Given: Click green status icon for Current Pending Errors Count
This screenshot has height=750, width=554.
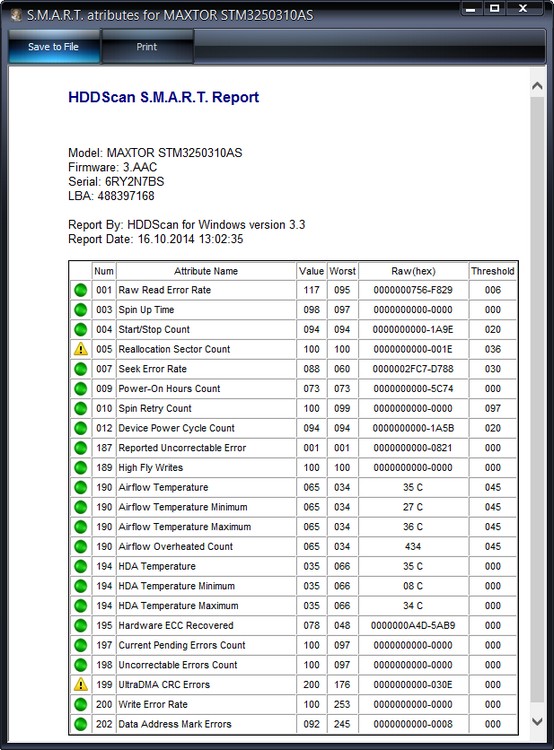Looking at the screenshot, I should (x=80, y=645).
